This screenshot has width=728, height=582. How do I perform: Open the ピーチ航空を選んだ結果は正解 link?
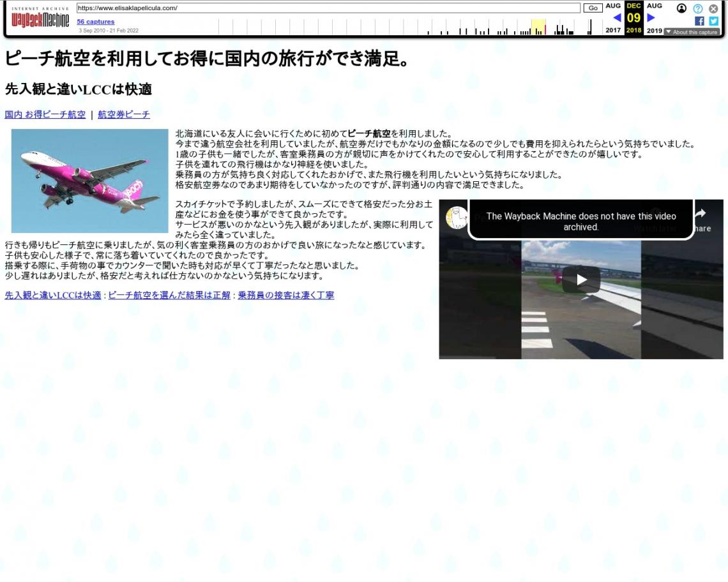click(x=169, y=295)
